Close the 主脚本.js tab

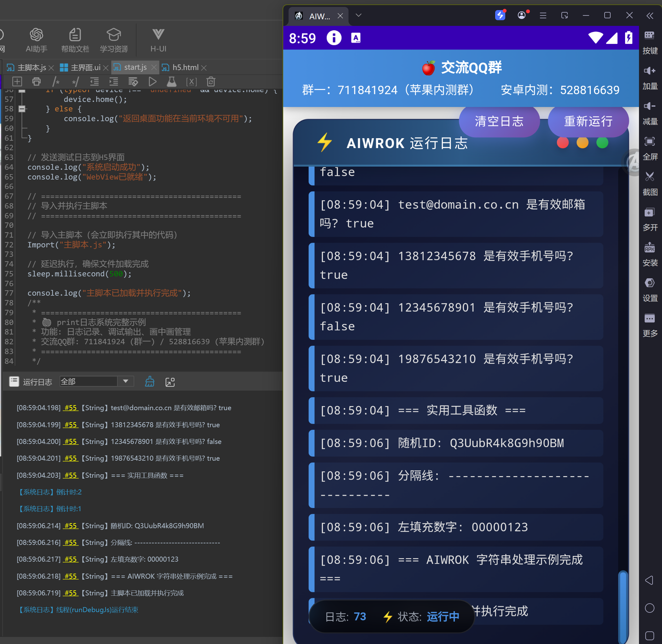coord(51,68)
